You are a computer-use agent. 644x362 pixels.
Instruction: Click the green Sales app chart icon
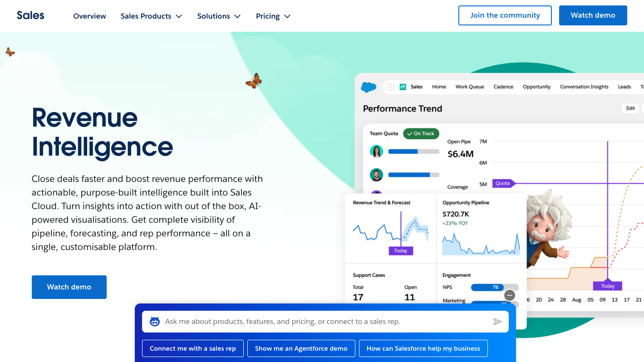coord(403,87)
